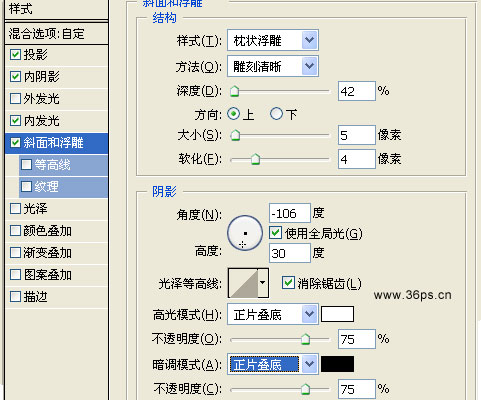
Task: Select the 等高线 contour sub-item row
Action: (x=63, y=165)
